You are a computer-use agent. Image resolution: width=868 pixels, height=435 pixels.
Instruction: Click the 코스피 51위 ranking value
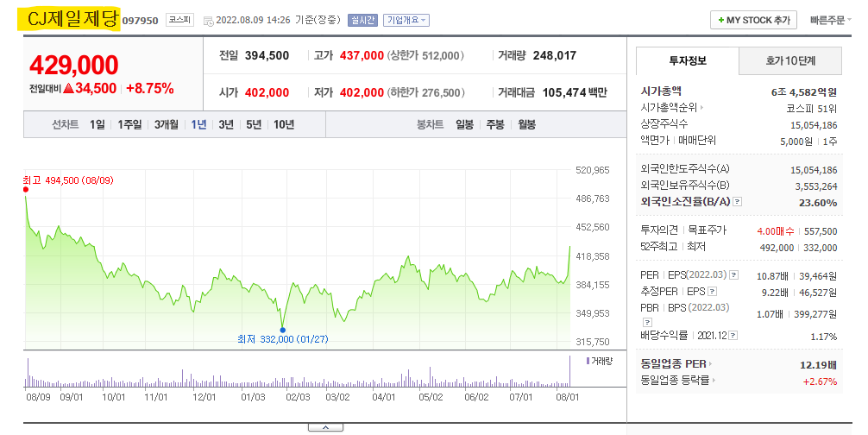click(812, 109)
